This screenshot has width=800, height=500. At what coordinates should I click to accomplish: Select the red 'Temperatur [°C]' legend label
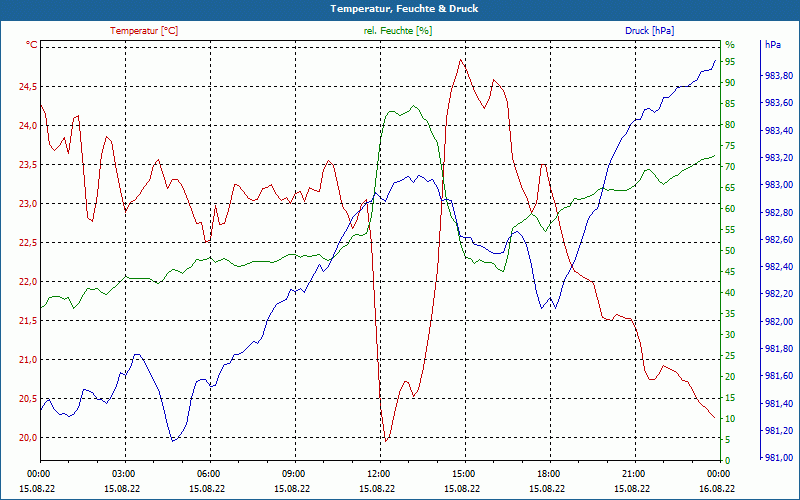pos(144,31)
